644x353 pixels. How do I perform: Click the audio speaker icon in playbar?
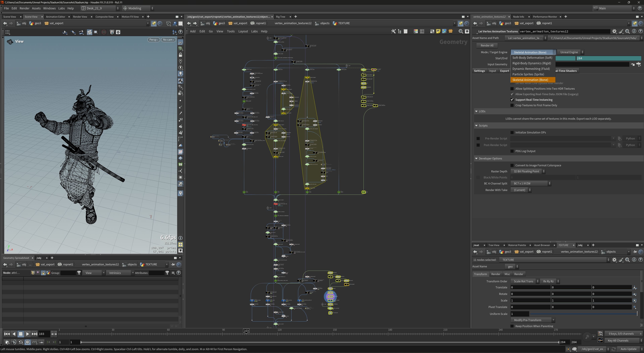point(14,342)
